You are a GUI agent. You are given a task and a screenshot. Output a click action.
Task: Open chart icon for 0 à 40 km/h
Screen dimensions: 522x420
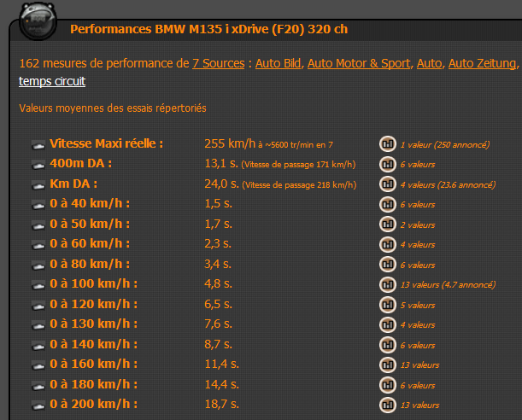[x=388, y=204]
